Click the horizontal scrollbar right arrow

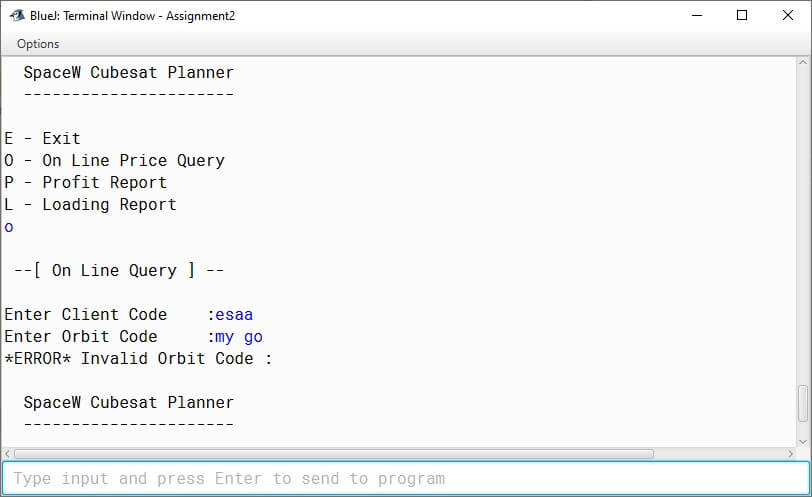click(790, 454)
